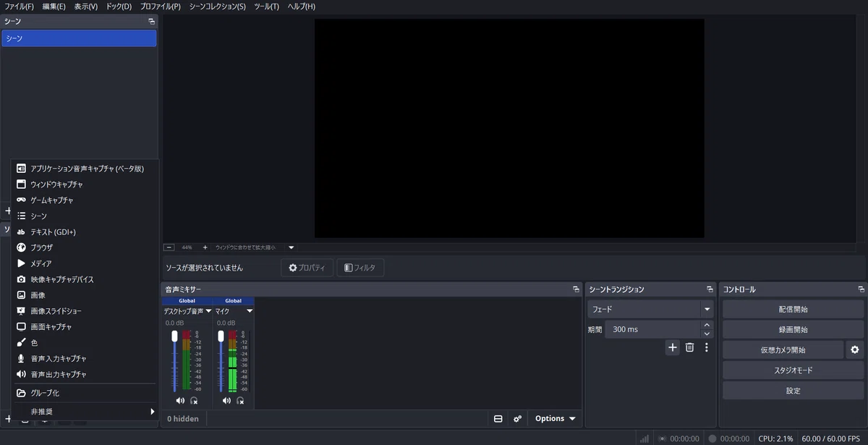Expand the 非推奨 submenu
This screenshot has width=868, height=445.
pyautogui.click(x=85, y=412)
